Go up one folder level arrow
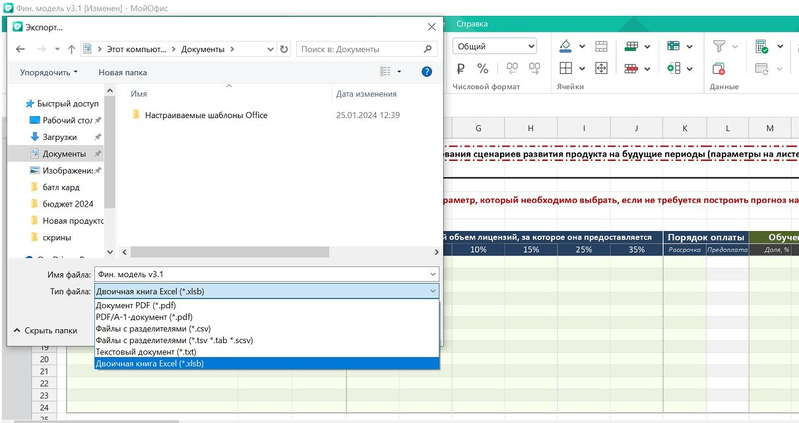This screenshot has height=423, width=799. pos(71,49)
